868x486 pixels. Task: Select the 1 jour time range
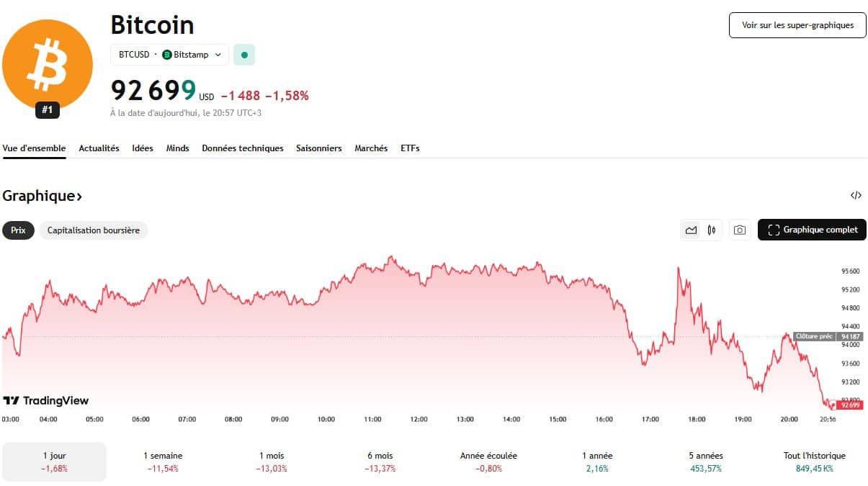point(54,462)
